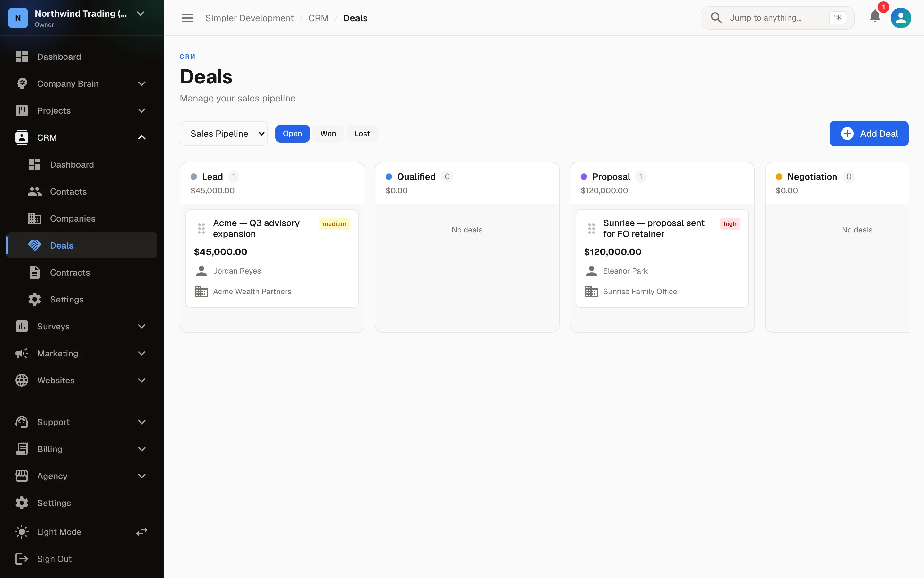Image resolution: width=924 pixels, height=578 pixels.
Task: Click the main Dashboard grid icon
Action: click(22, 57)
